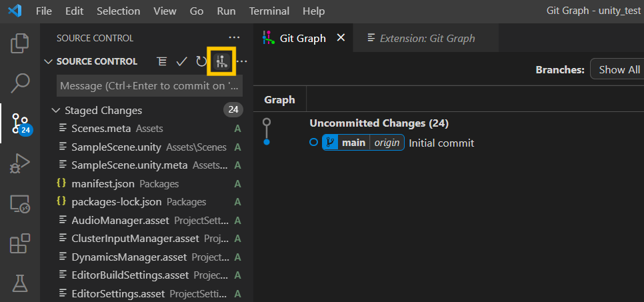Open the Terminal menu

click(269, 11)
